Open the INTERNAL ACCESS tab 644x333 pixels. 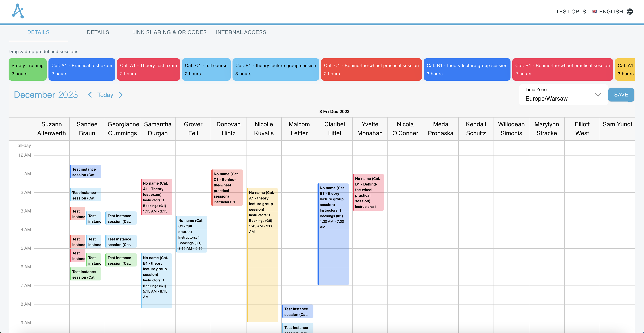pos(241,32)
